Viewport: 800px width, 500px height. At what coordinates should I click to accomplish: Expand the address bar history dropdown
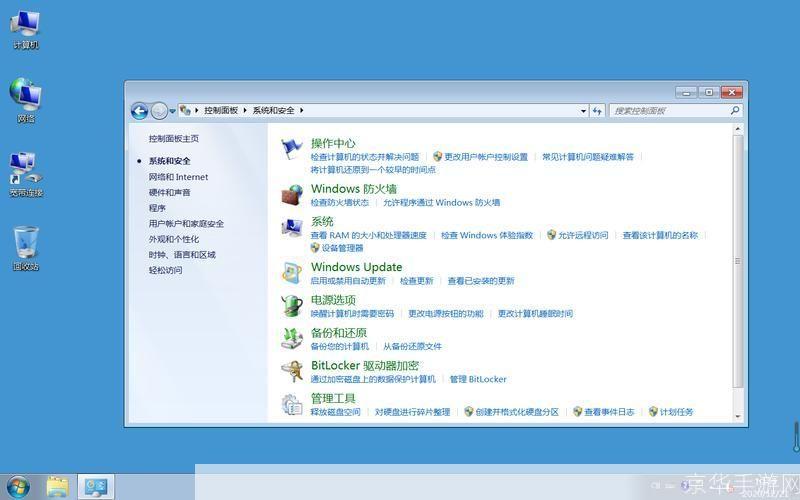(x=583, y=111)
